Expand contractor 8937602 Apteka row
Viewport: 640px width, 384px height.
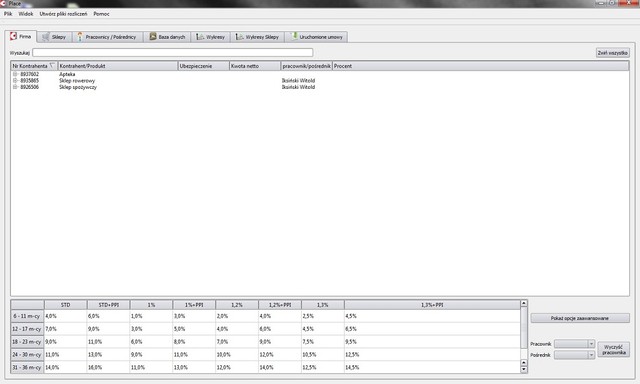click(15, 74)
